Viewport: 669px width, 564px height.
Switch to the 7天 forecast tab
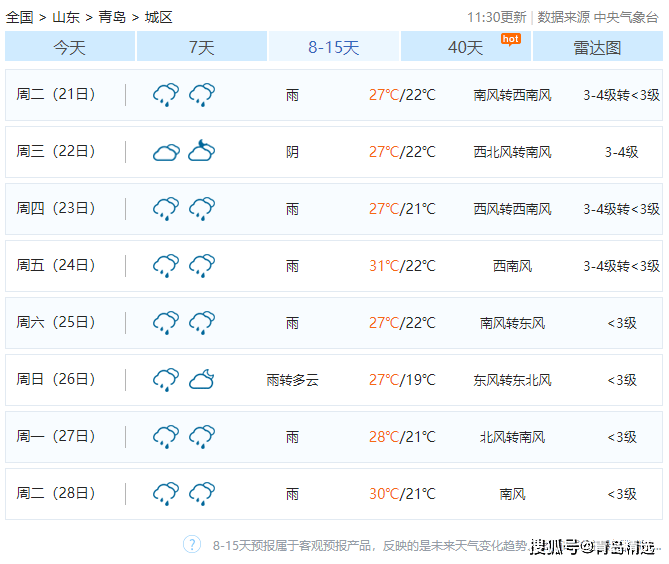[x=201, y=47]
